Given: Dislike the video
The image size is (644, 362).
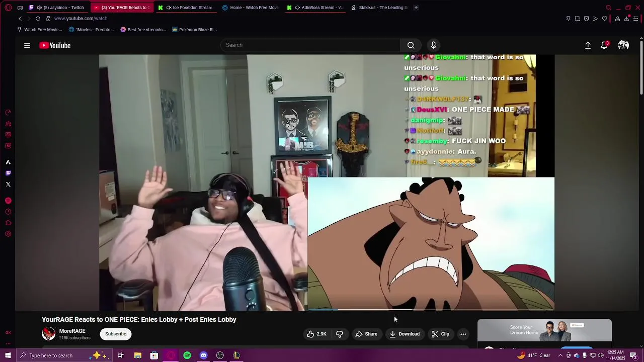Looking at the screenshot, I should (340, 334).
